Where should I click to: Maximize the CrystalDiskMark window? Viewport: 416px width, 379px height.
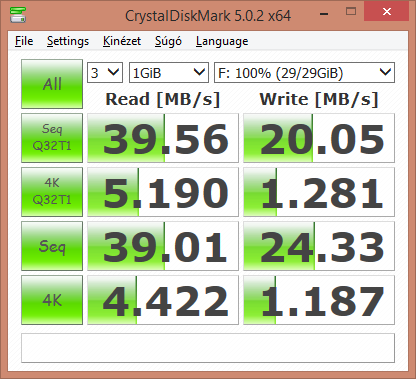(351, 12)
